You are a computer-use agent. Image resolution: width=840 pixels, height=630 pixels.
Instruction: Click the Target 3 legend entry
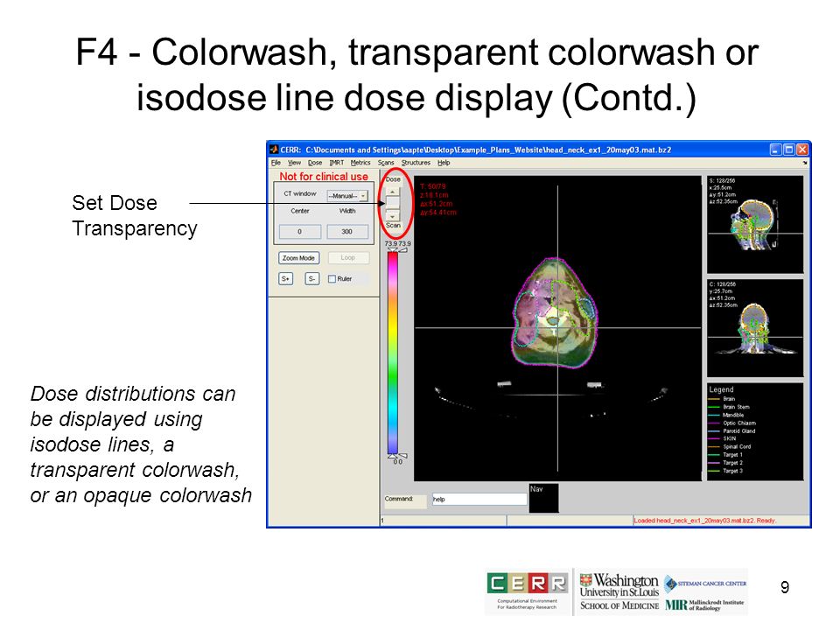(732, 471)
